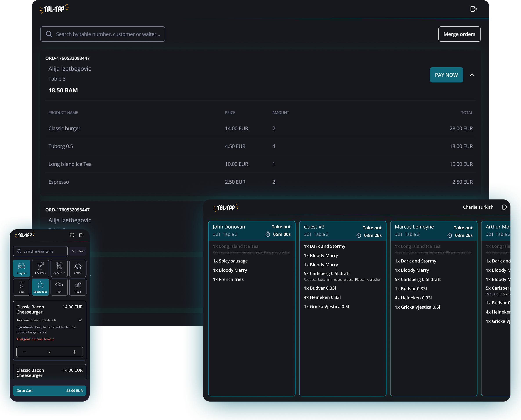521x420 pixels.
Task: Click Merge orders button
Action: click(459, 34)
